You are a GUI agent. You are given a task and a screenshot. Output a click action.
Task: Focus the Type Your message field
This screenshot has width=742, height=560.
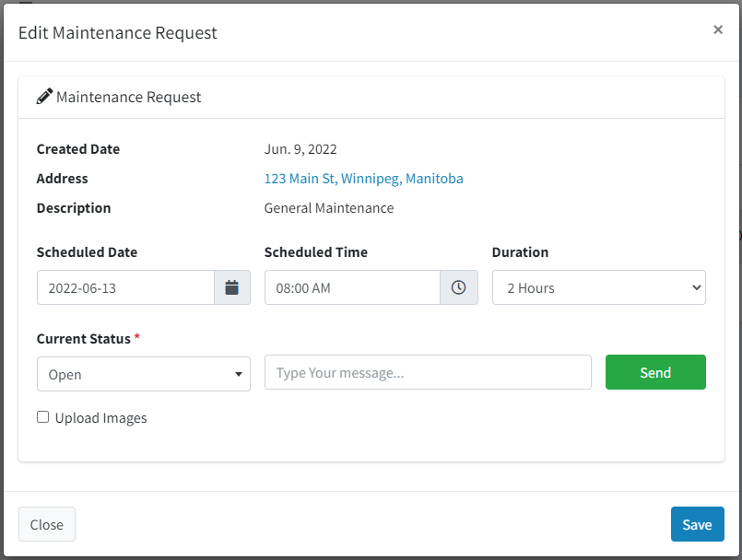pos(428,373)
